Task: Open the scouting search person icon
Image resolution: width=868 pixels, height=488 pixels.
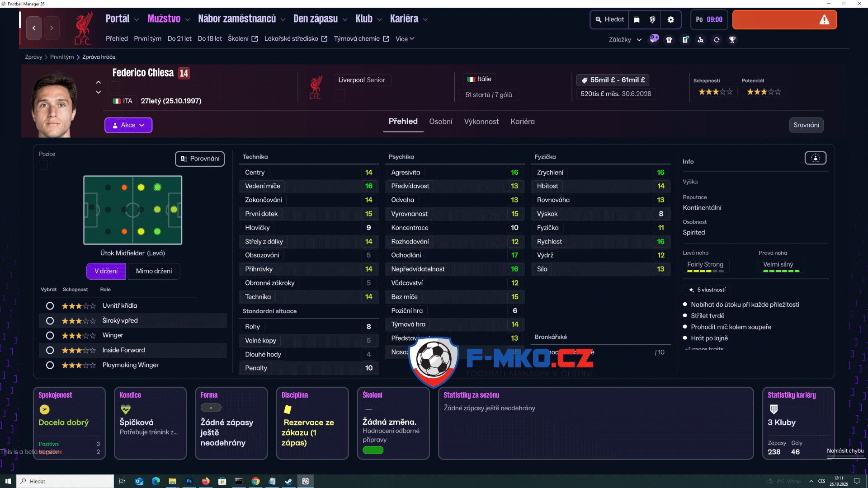Action: pyautogui.click(x=701, y=40)
